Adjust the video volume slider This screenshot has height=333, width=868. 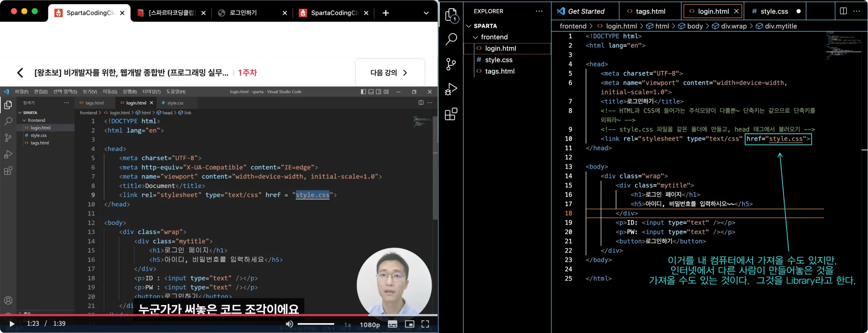pos(316,324)
